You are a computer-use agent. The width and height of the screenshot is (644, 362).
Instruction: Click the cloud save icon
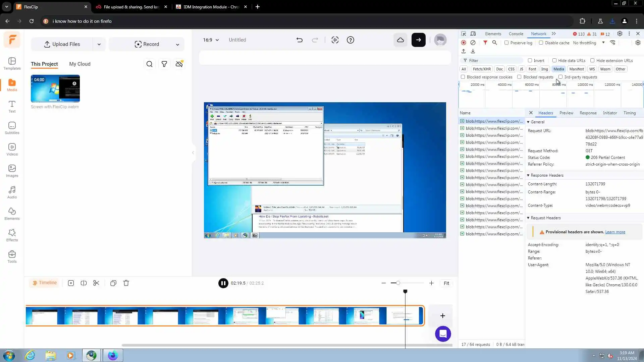[400, 40]
